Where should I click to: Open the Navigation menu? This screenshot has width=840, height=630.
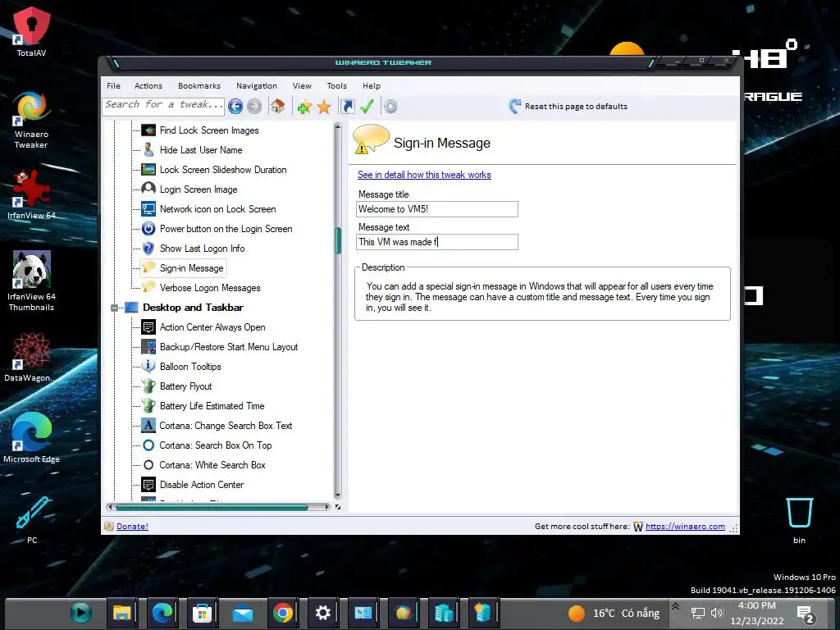tap(257, 85)
